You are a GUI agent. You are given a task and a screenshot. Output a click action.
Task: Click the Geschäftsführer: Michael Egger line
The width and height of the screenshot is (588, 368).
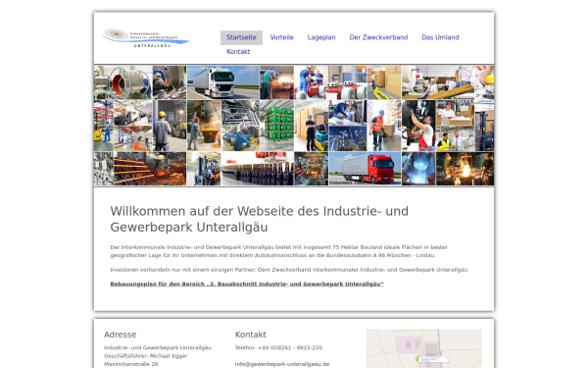145,356
